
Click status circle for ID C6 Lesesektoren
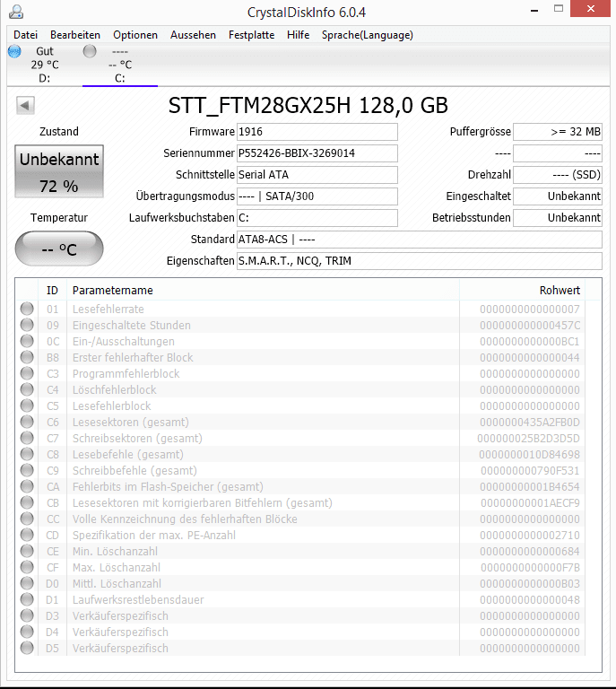tap(27, 422)
